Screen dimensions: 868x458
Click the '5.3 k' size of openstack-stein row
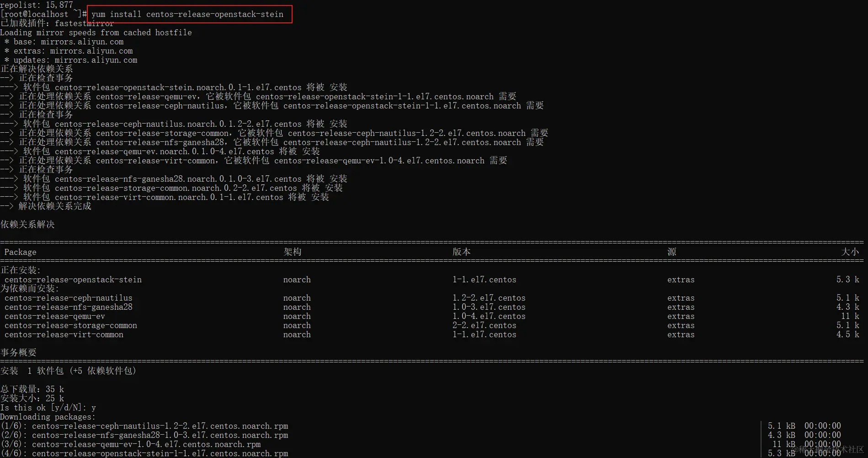[848, 280]
